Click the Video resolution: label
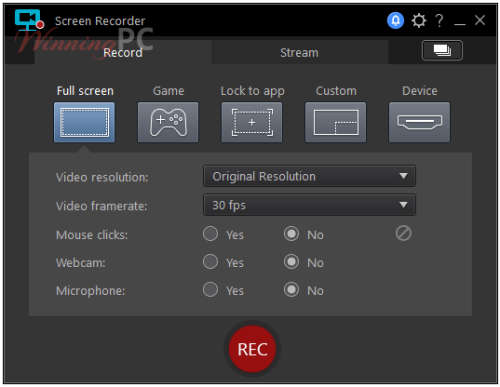 click(x=102, y=177)
